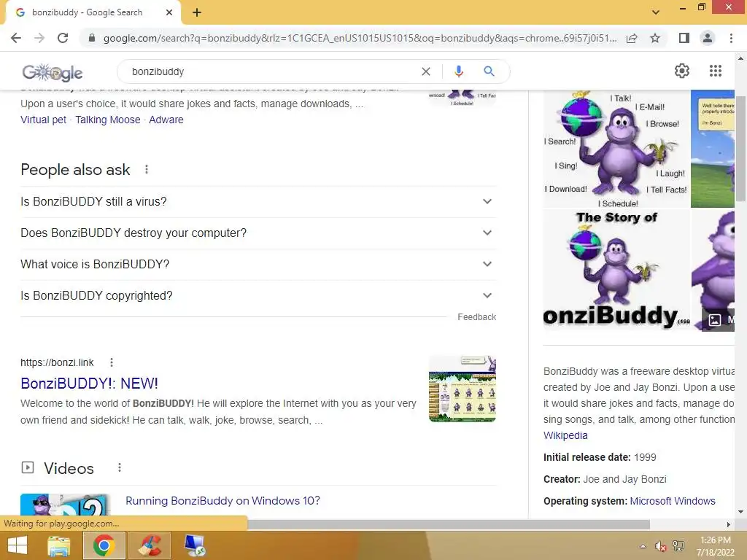Image resolution: width=747 pixels, height=560 pixels.
Task: Open options for bonzi.link result
Action: pos(112,362)
